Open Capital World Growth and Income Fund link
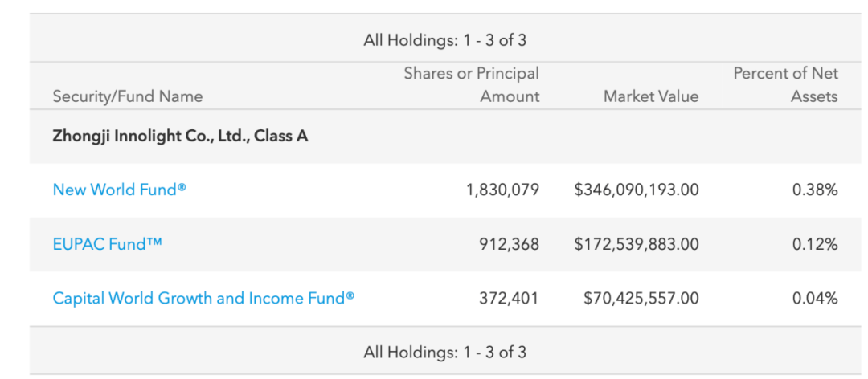This screenshot has height=379, width=868. pos(203,298)
